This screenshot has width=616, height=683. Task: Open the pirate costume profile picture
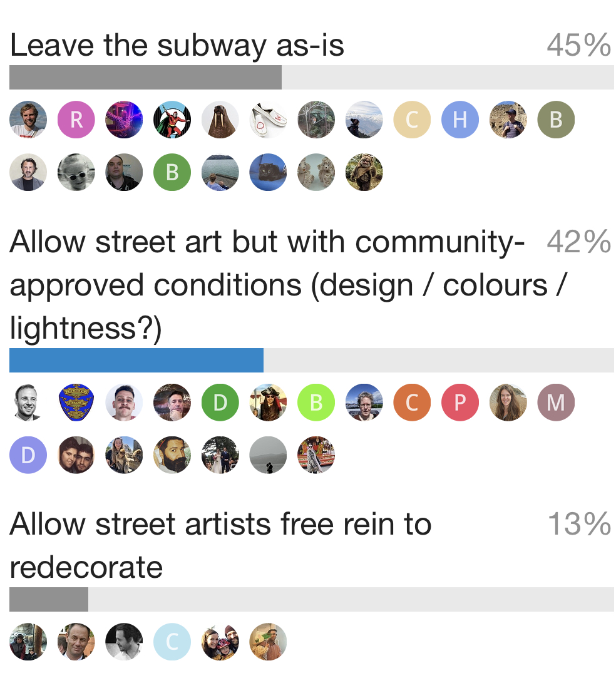[x=268, y=403]
